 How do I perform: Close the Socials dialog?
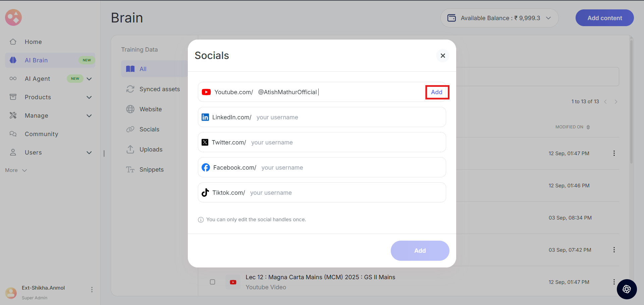[443, 56]
